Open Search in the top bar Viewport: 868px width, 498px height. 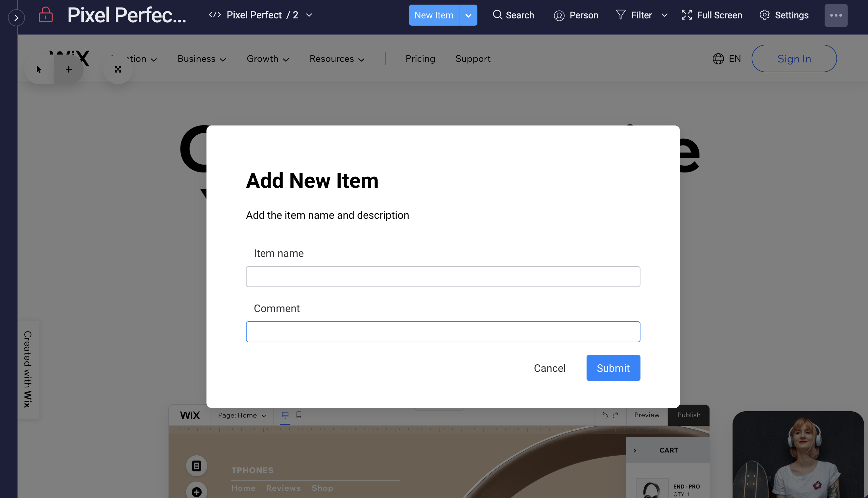(x=514, y=15)
